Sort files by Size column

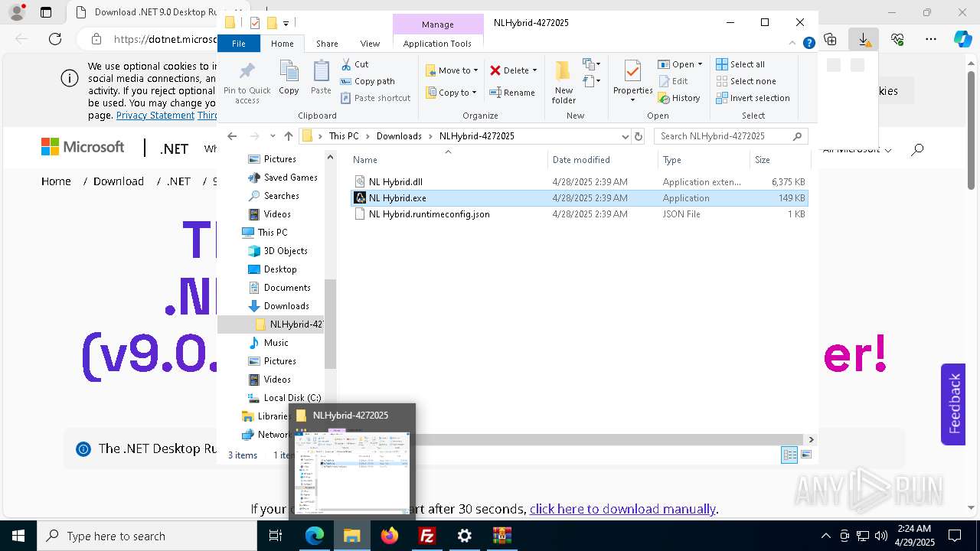(x=779, y=160)
